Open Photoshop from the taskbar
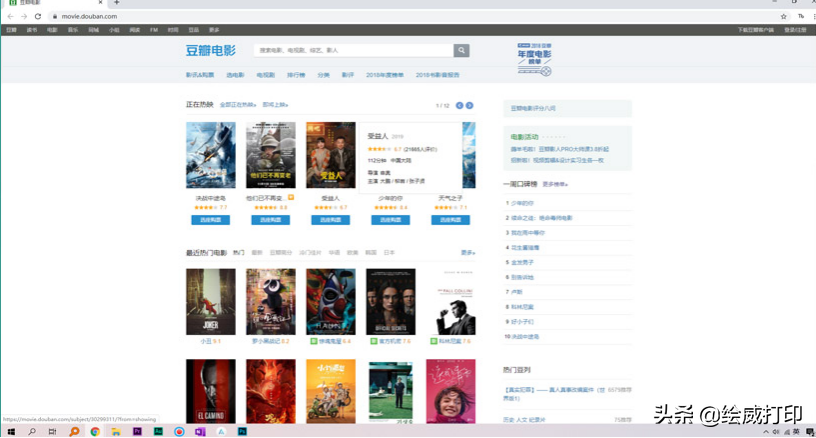 click(x=242, y=432)
